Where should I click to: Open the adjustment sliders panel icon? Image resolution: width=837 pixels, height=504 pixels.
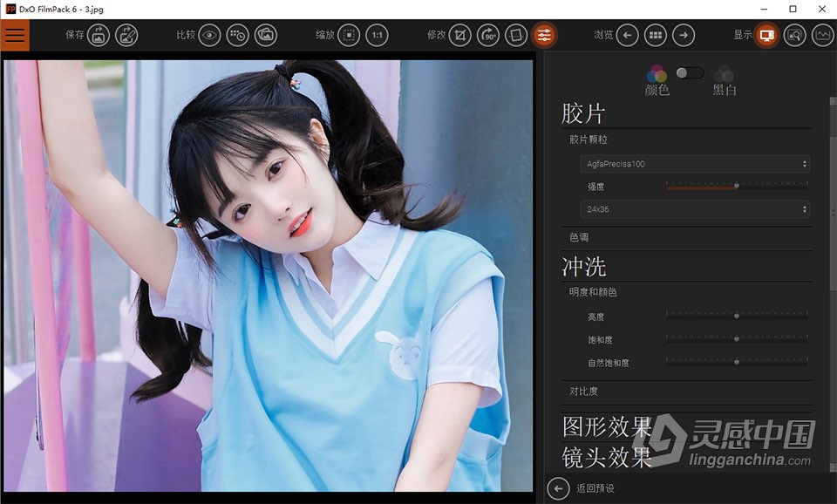point(545,35)
